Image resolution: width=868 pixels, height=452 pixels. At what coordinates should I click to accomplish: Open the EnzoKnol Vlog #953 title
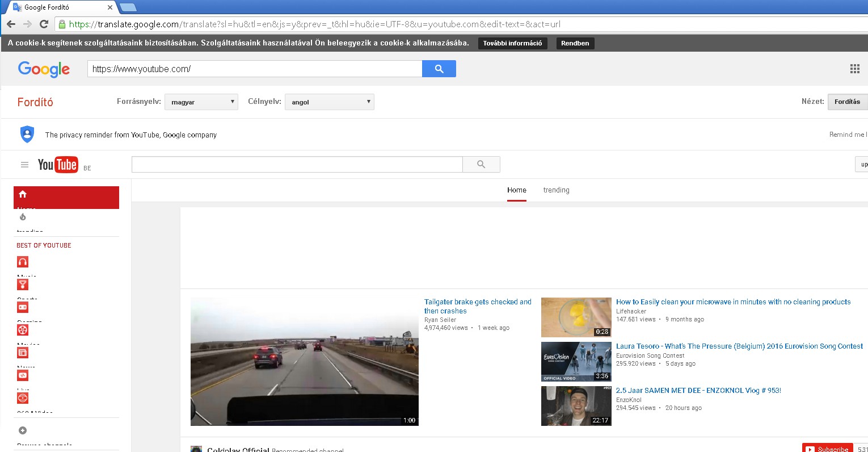pos(698,391)
